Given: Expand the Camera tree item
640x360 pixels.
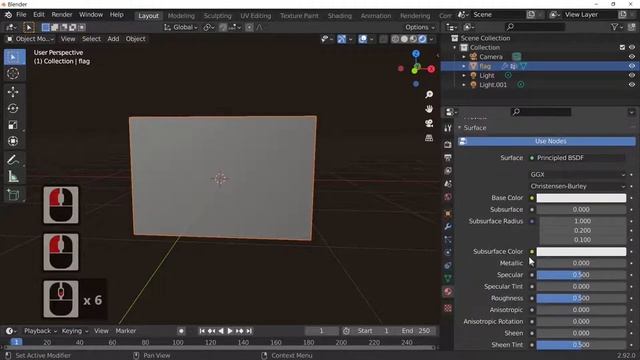Looking at the screenshot, I should point(464,57).
